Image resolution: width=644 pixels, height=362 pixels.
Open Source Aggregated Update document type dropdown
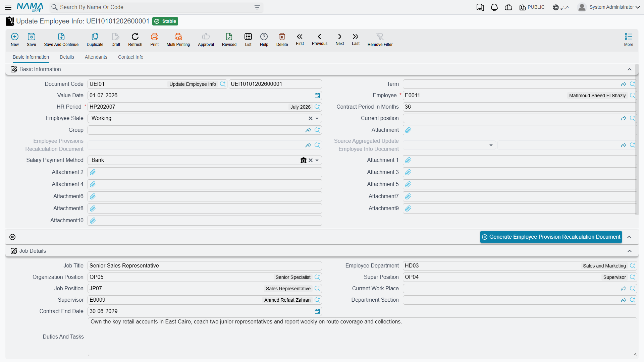pos(491,145)
